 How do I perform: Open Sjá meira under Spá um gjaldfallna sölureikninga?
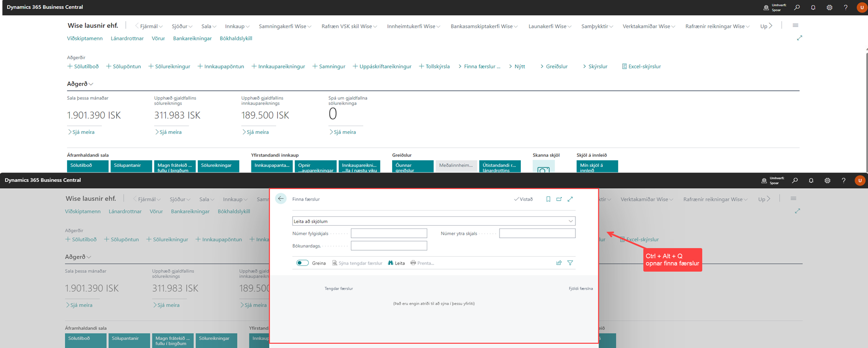[x=343, y=132]
